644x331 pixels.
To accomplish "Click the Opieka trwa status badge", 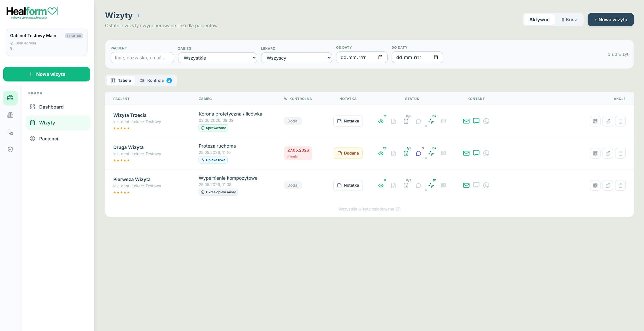I will point(213,160).
